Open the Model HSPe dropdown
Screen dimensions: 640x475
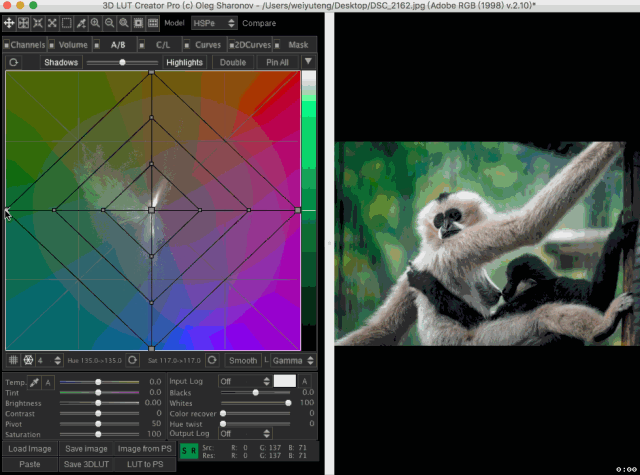pos(214,23)
